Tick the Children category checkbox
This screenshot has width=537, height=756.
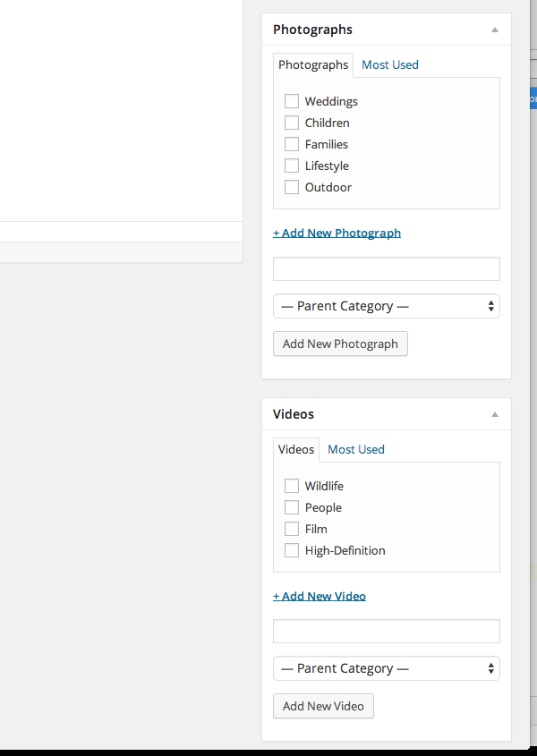click(x=292, y=123)
